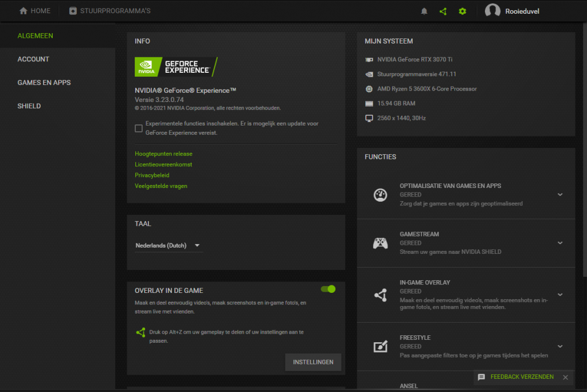Open the Hoogtepunten release link
587x392 pixels.
tap(163, 154)
